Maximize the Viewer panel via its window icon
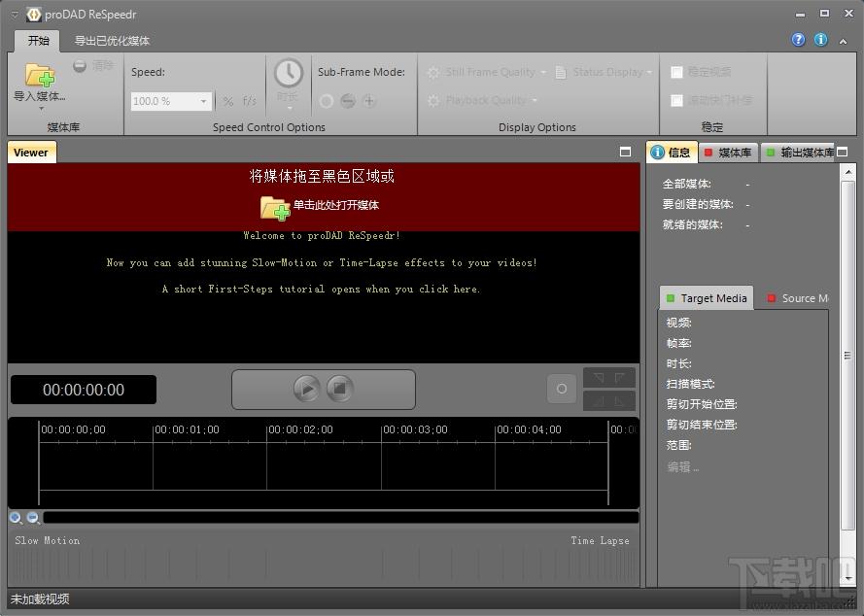The height and width of the screenshot is (616, 864). tap(626, 153)
